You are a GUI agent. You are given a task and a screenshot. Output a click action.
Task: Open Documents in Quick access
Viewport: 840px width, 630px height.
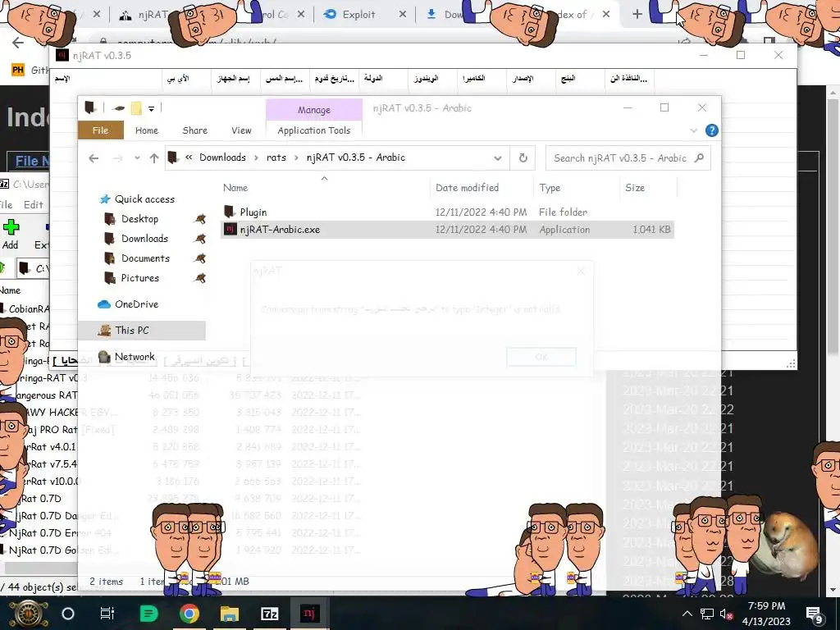145,258
